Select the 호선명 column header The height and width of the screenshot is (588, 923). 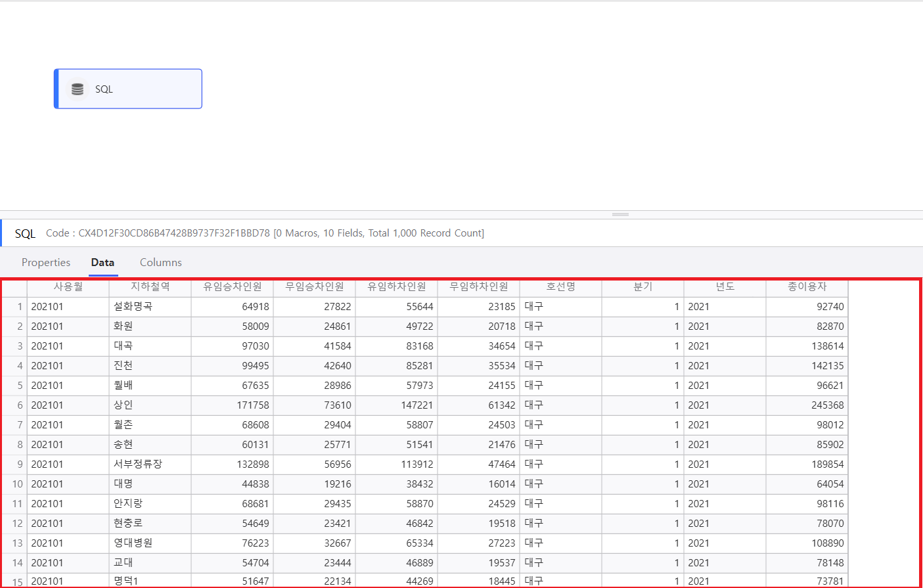click(x=561, y=286)
